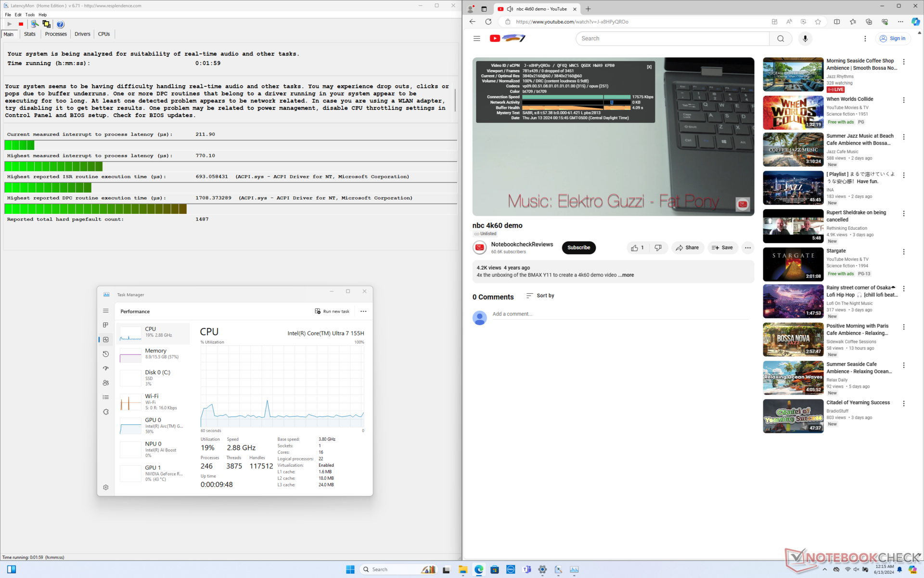
Task: Click the Edge refresh page icon
Action: pos(488,22)
